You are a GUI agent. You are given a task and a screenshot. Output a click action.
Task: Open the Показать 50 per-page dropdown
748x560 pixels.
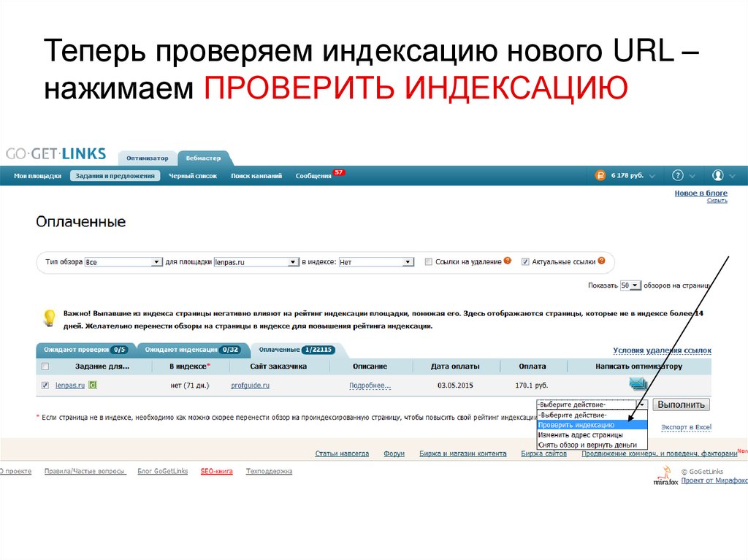coord(630,285)
